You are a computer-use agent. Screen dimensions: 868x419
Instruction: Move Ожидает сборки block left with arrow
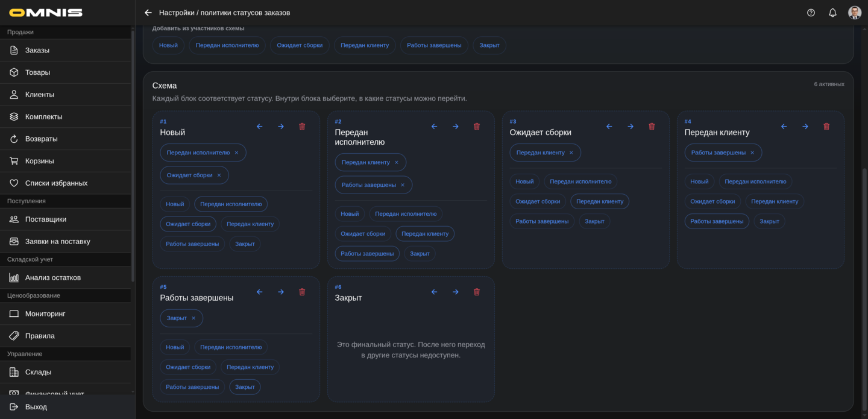609,127
